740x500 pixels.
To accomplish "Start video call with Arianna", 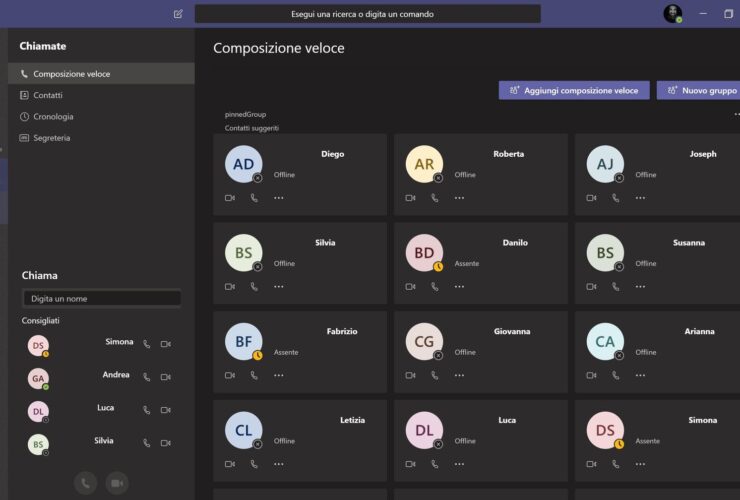I will click(591, 375).
